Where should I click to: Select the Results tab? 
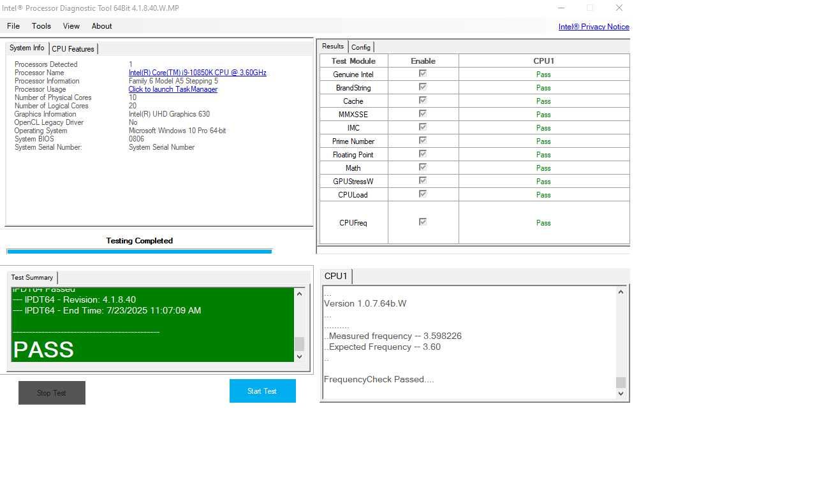click(333, 47)
